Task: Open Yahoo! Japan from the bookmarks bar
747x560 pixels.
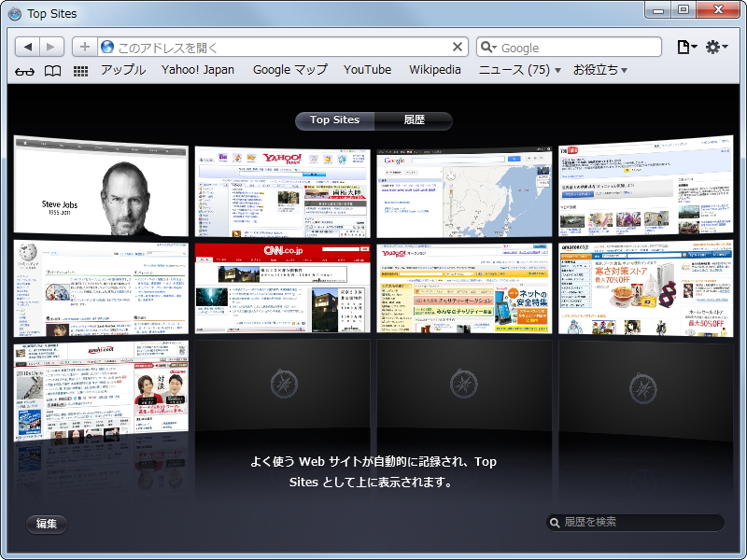Action: (x=198, y=70)
